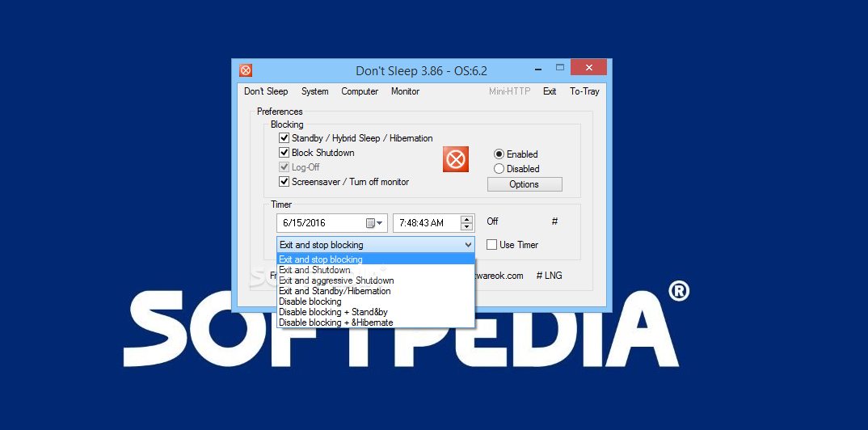This screenshot has height=430, width=868.
Task: Send the app To-Tray
Action: point(584,91)
